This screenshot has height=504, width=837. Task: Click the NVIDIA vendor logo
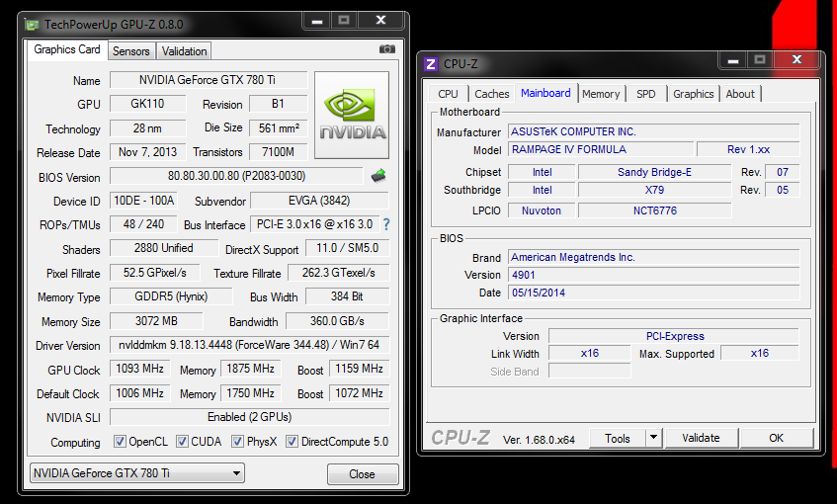[352, 116]
